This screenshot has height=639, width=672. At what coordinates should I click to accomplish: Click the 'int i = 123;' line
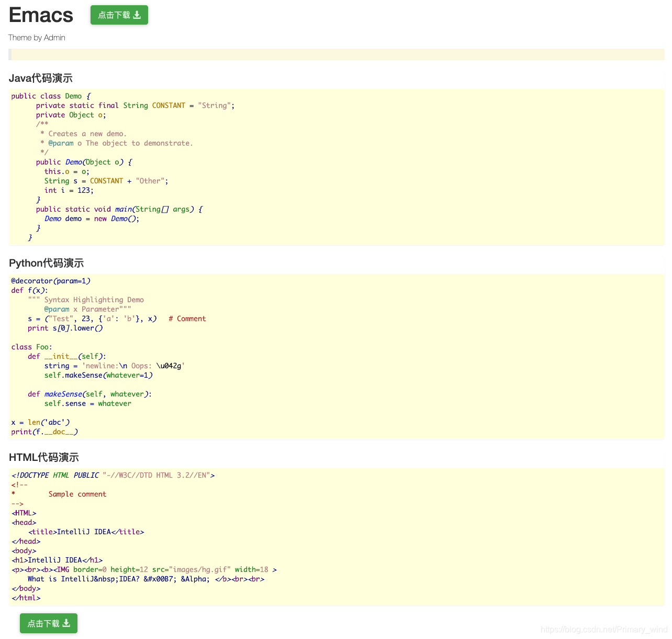[69, 191]
